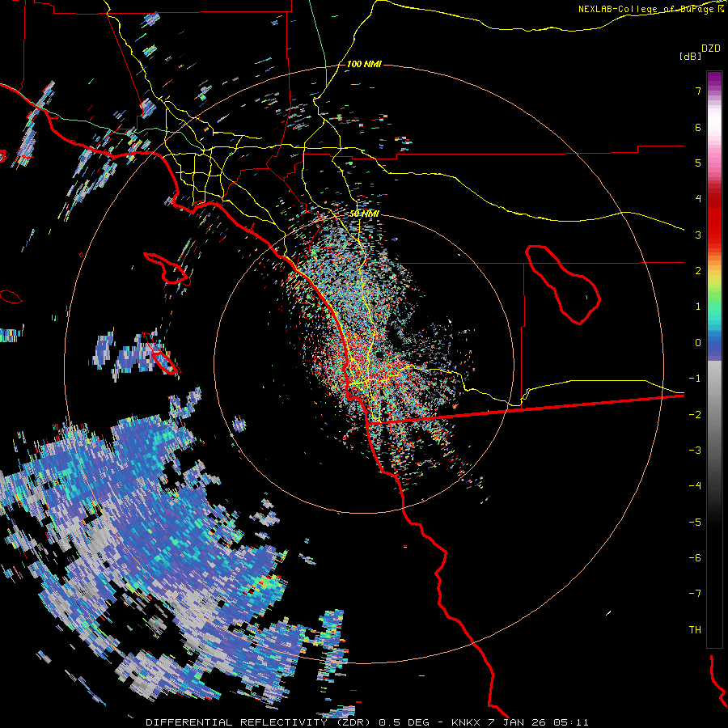Click the TH label on the scale

pyautogui.click(x=695, y=630)
